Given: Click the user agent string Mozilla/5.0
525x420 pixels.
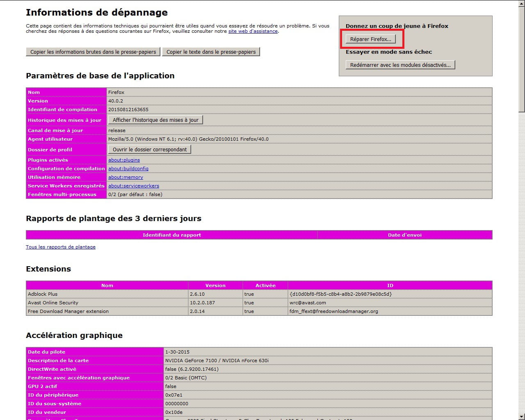Looking at the screenshot, I should click(x=188, y=139).
